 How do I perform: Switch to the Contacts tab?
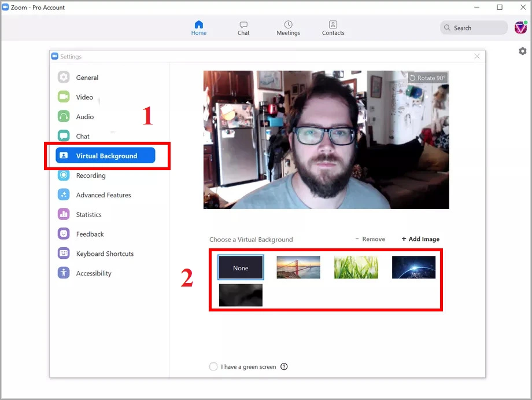[333, 27]
